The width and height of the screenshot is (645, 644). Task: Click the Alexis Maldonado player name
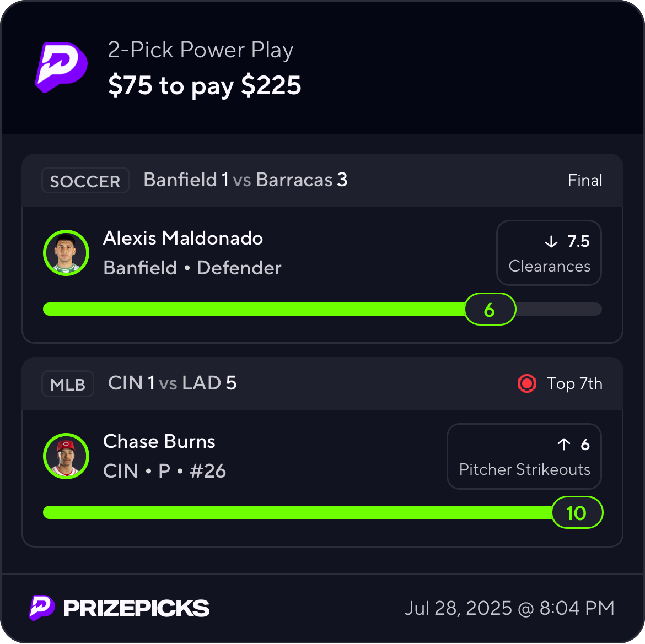coord(183,239)
